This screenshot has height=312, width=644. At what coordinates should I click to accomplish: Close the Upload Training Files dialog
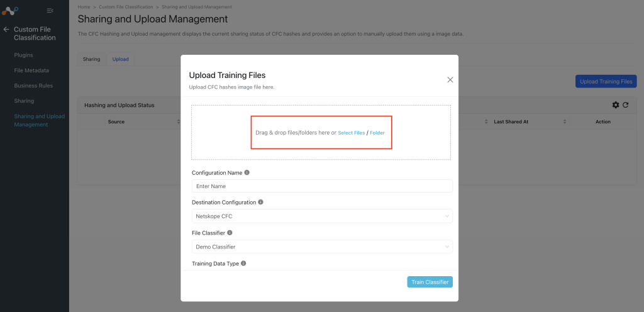pos(450,80)
